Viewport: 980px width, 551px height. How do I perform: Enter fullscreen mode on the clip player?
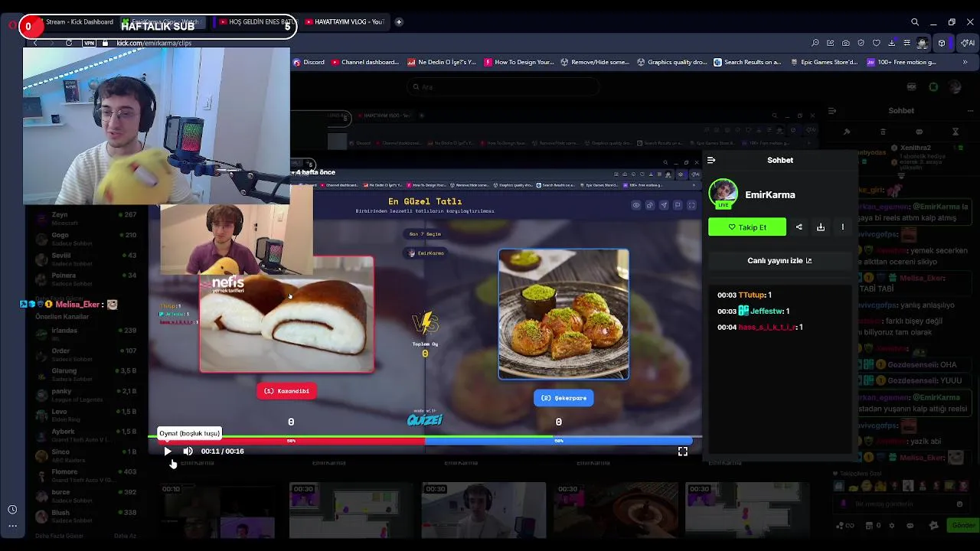coord(683,452)
